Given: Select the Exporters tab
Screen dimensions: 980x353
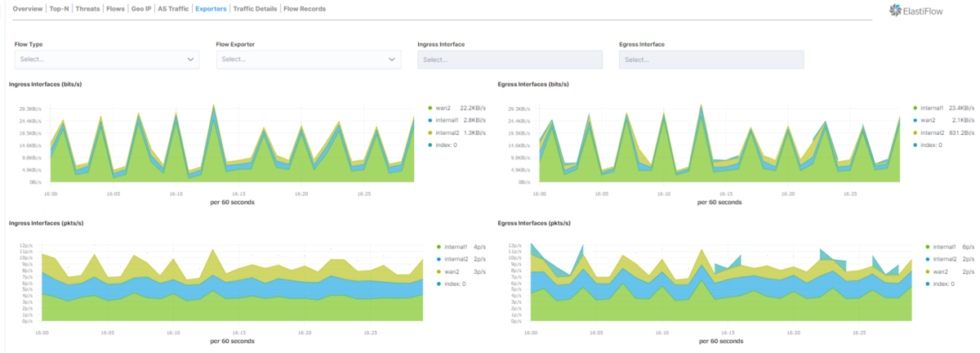Looking at the screenshot, I should [x=212, y=9].
